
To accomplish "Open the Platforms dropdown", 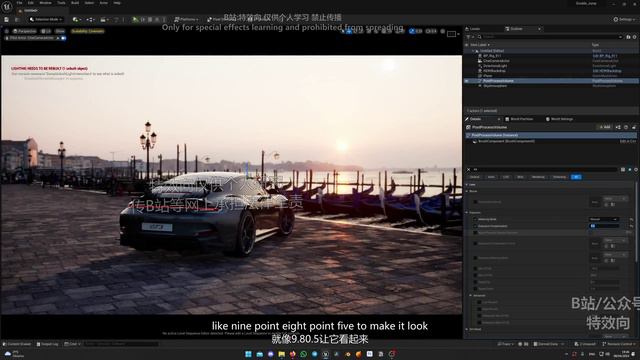I will (x=186, y=19).
